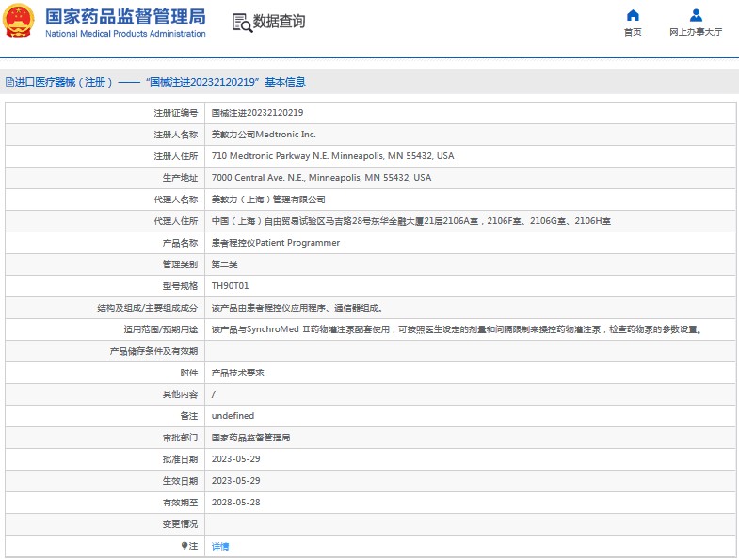This screenshot has width=739, height=560.
Task: Click the home house icon
Action: [633, 15]
